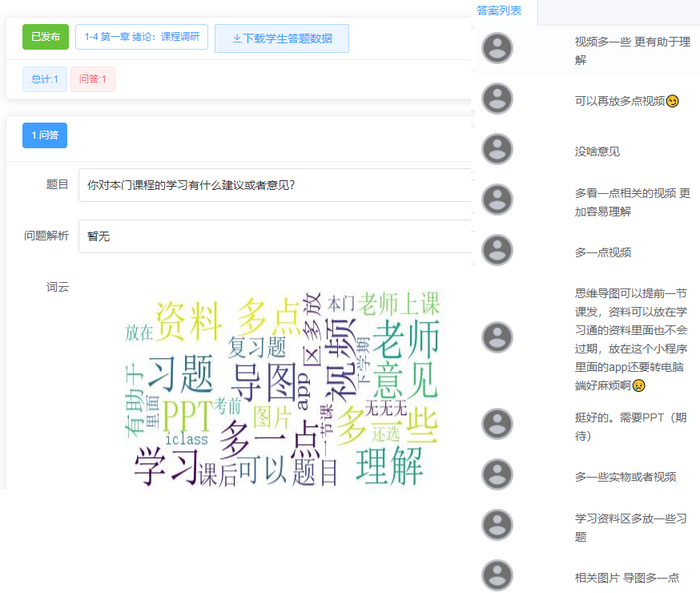Select avatar beside "多一点视频" answer
The width and height of the screenshot is (700, 593).
[497, 250]
